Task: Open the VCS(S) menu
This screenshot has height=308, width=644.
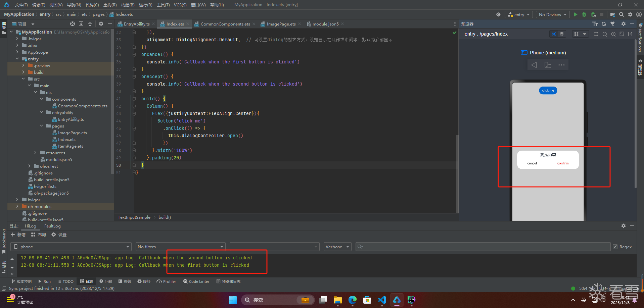Action: tap(180, 5)
